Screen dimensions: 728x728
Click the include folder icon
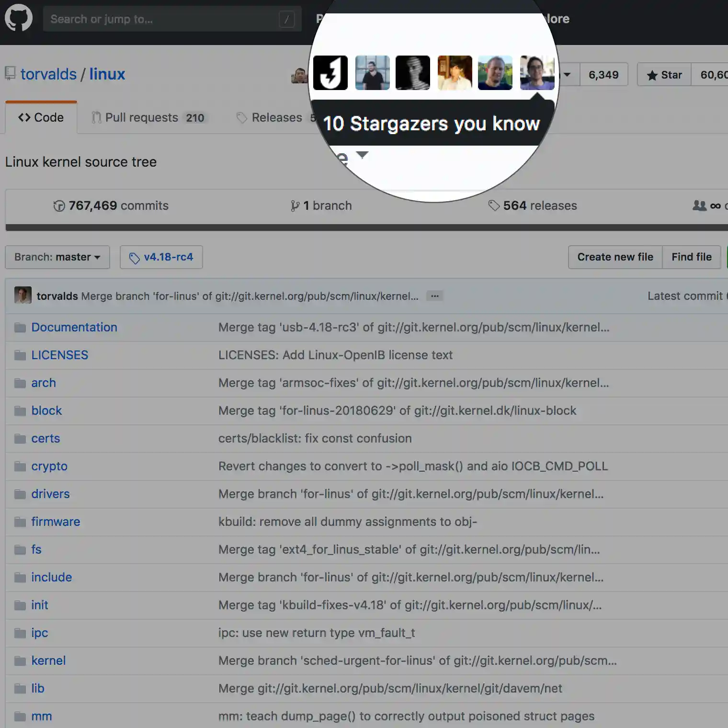(20, 578)
